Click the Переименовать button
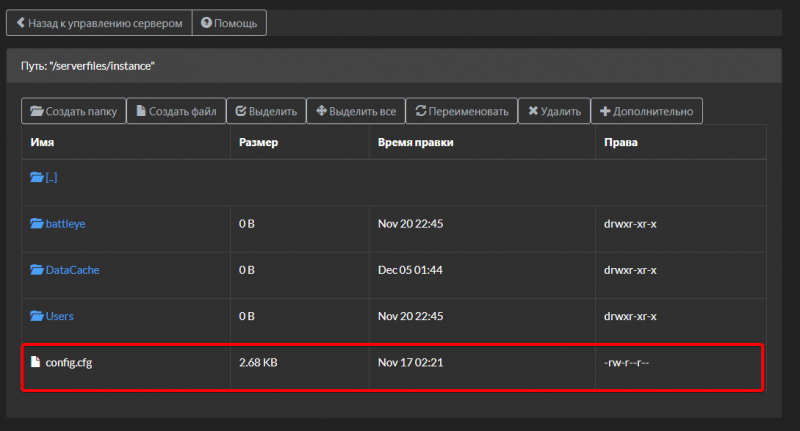Viewport: 800px width, 431px height. coord(462,111)
